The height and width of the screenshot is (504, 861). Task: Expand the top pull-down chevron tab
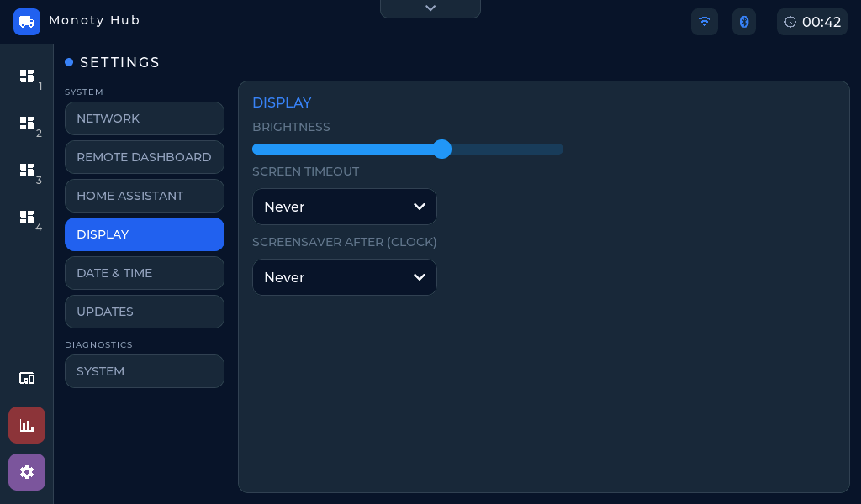coord(430,8)
